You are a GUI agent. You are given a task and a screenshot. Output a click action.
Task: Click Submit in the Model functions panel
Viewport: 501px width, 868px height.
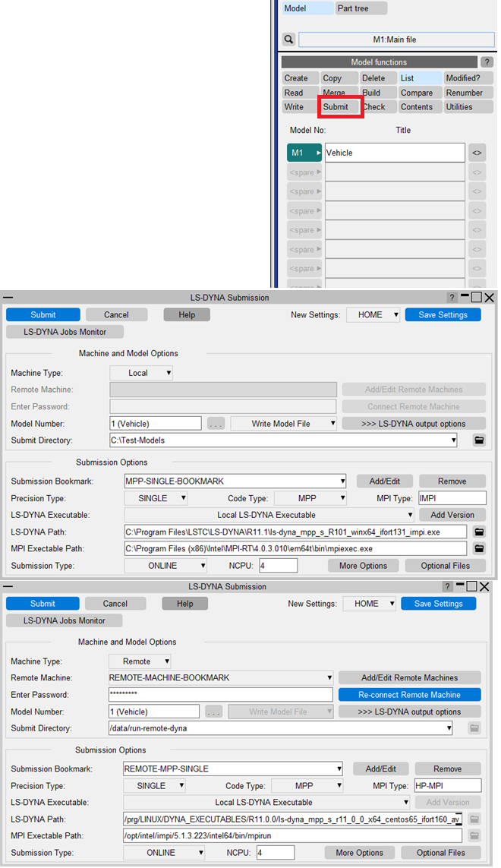(x=339, y=107)
